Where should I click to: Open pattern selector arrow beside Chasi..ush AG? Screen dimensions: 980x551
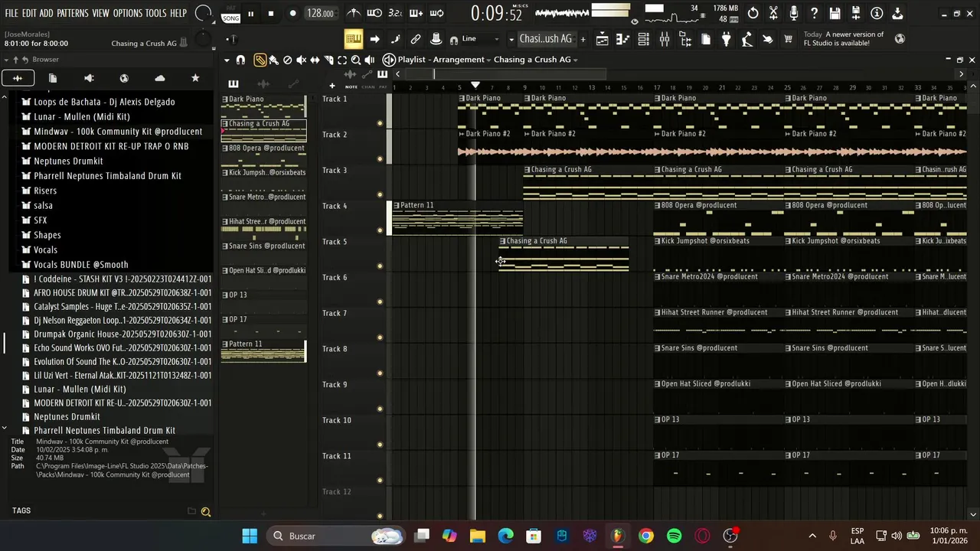tap(511, 39)
